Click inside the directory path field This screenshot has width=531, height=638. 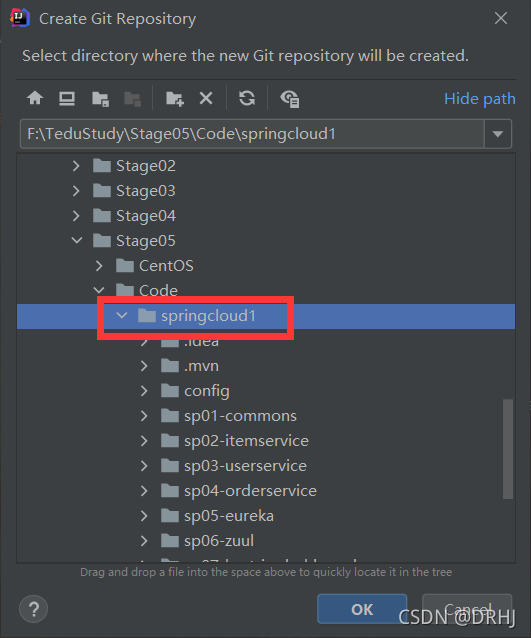pos(252,134)
